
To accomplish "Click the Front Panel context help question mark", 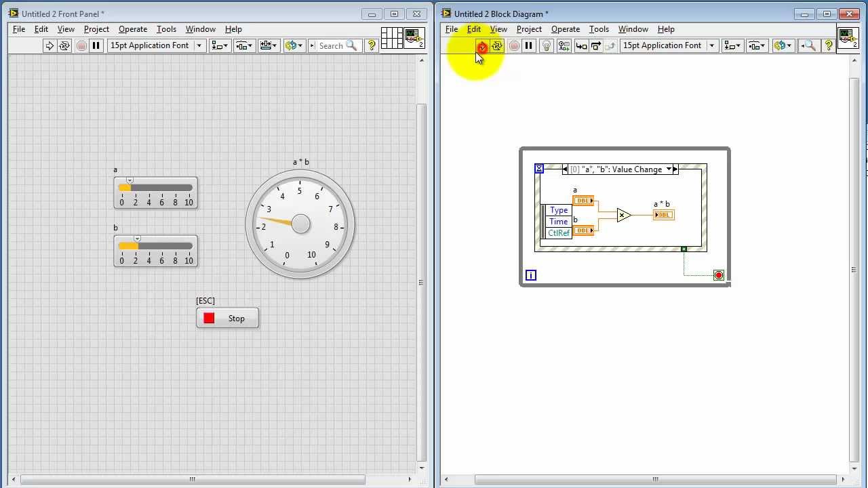I will coord(372,45).
